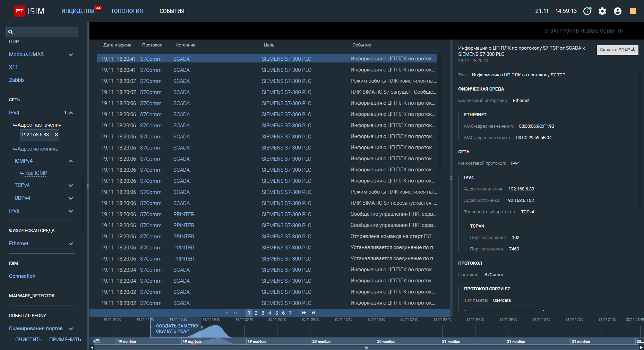Click the horizontal timeline scrollbar handle
The width and height of the screenshot is (644, 350).
point(366,348)
